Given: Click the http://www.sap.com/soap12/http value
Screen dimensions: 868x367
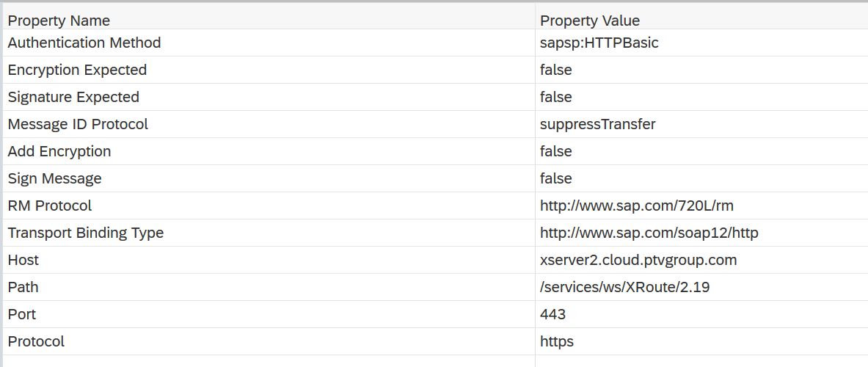Looking at the screenshot, I should [649, 233].
